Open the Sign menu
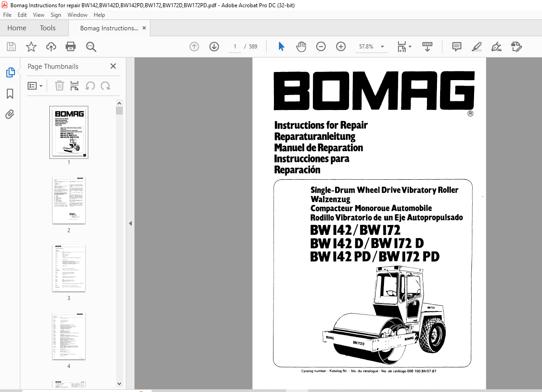 [x=56, y=15]
